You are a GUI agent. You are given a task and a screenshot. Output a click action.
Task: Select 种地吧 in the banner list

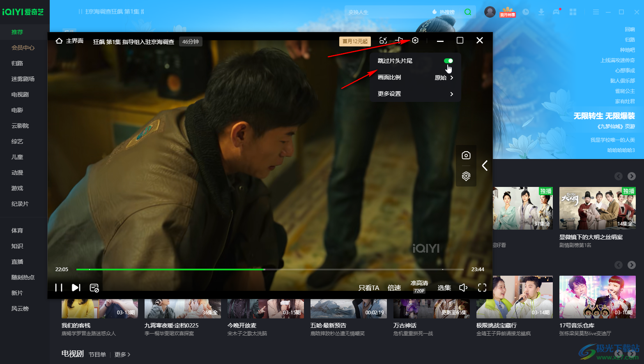coord(628,50)
